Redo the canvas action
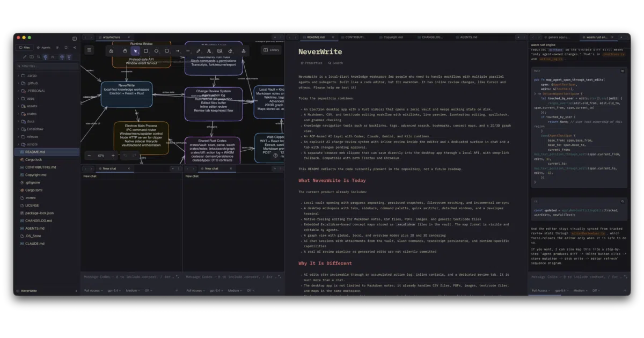Viewport: 644px width, 338px height. [x=135, y=156]
